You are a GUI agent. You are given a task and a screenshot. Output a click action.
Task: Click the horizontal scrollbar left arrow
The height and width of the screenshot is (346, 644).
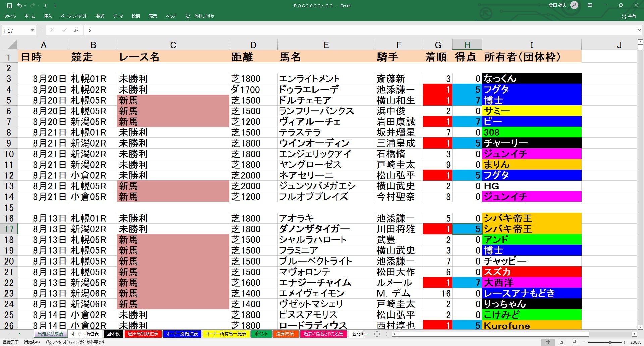(x=394, y=334)
